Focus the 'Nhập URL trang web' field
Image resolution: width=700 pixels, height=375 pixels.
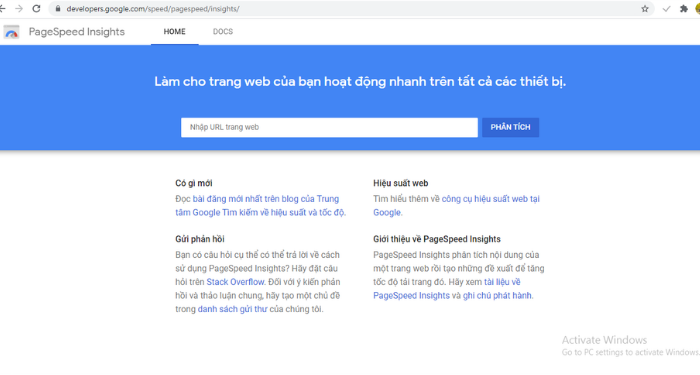[329, 127]
